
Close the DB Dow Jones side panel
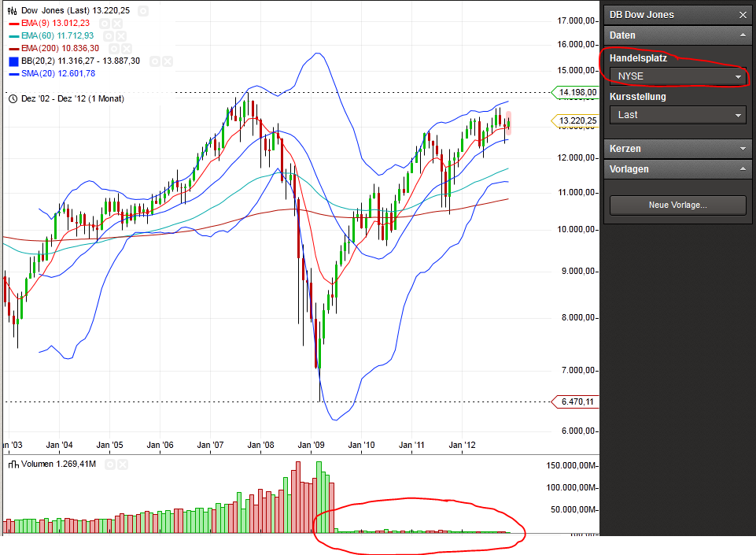coord(743,15)
